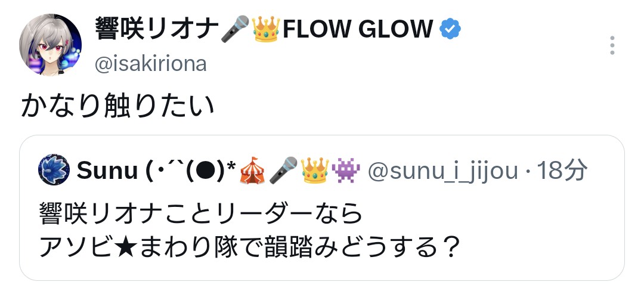The height and width of the screenshot is (291, 644).
Task: Click the FLOW GLOW text in name
Action: point(358,29)
